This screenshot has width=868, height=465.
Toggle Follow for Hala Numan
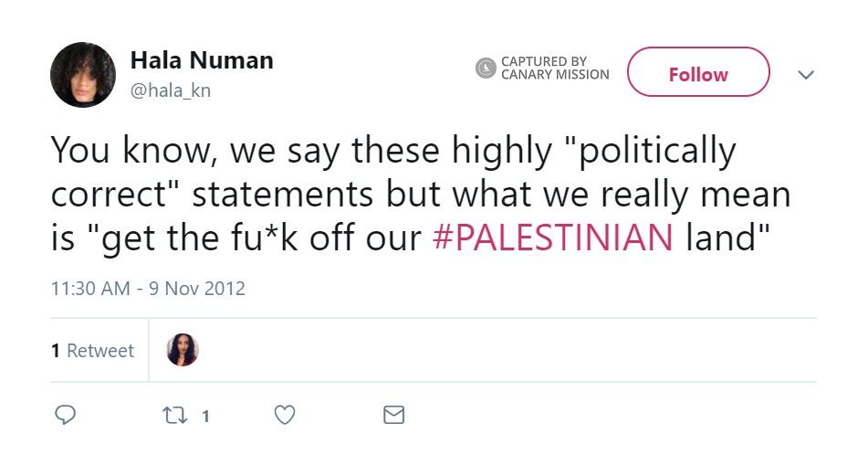pyautogui.click(x=698, y=72)
